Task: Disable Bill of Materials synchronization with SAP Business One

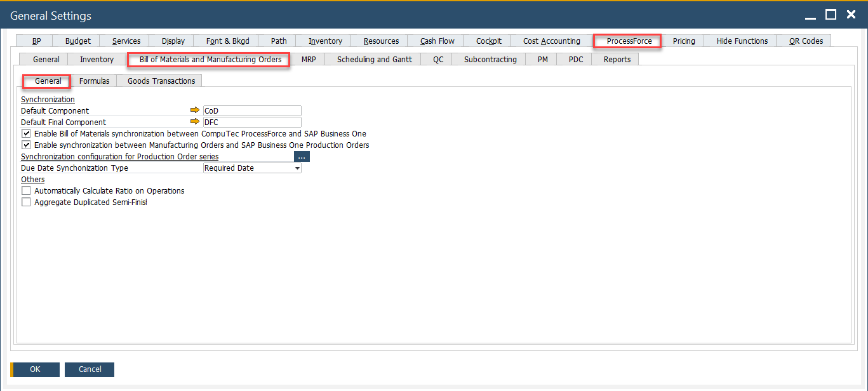Action: click(26, 133)
